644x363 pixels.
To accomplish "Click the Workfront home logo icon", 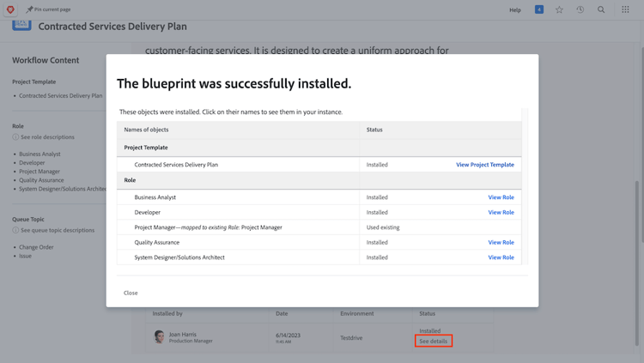I will 10,9.
